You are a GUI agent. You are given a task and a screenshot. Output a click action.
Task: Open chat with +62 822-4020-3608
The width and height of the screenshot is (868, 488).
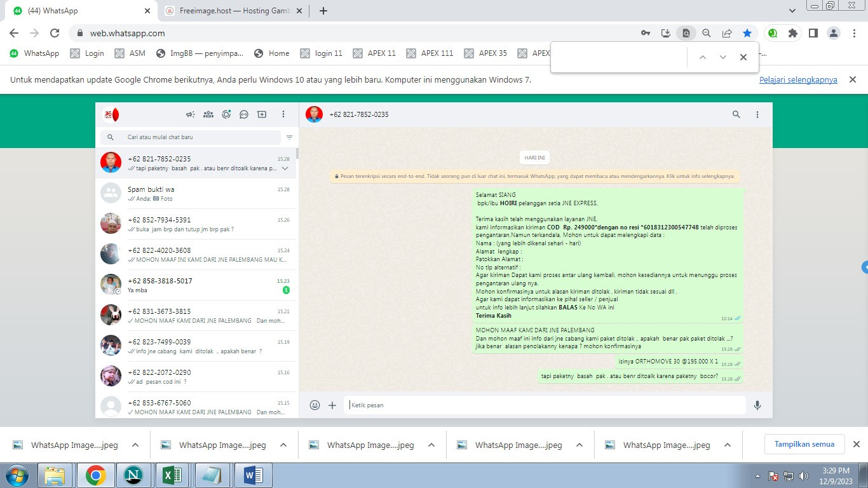tap(196, 255)
